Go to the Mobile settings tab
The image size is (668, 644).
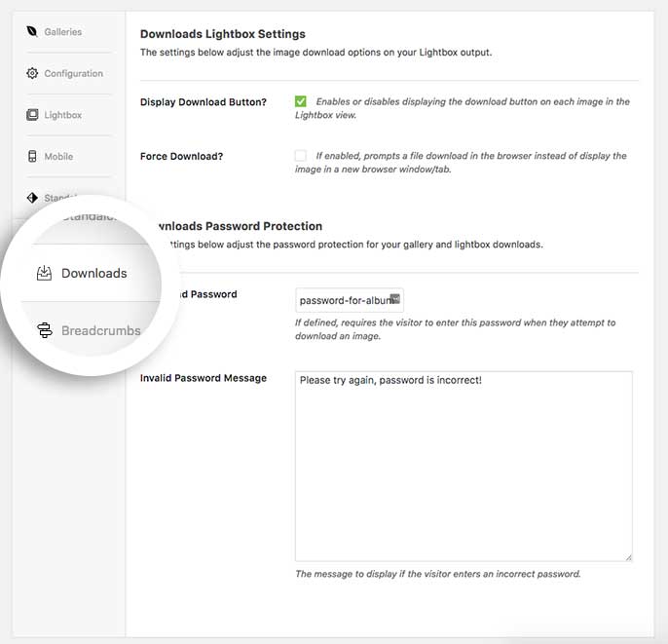(58, 157)
